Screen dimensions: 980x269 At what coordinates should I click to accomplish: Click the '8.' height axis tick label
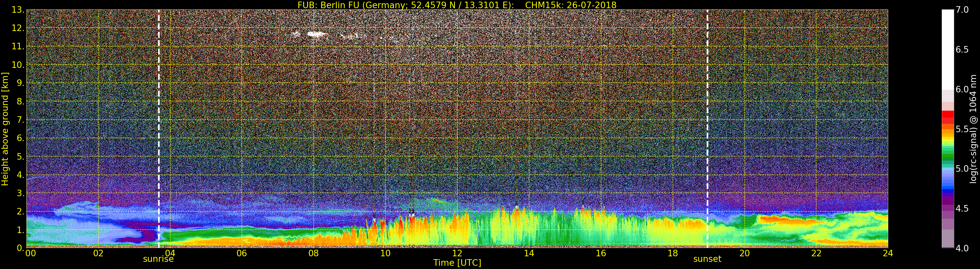(x=20, y=102)
